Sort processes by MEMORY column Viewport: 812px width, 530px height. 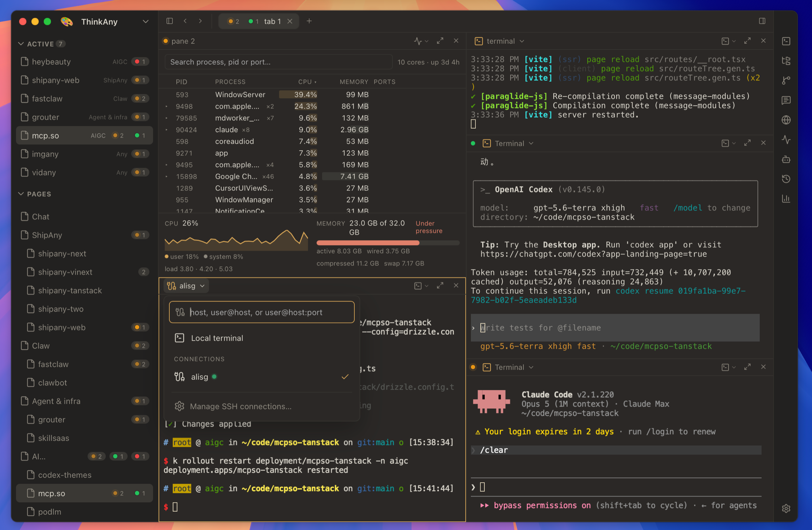[354, 82]
